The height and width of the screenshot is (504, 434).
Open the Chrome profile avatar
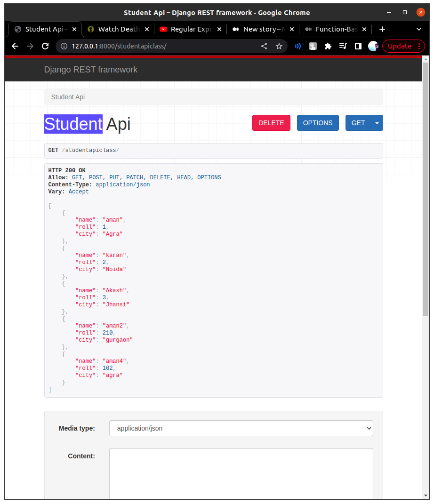[x=373, y=46]
